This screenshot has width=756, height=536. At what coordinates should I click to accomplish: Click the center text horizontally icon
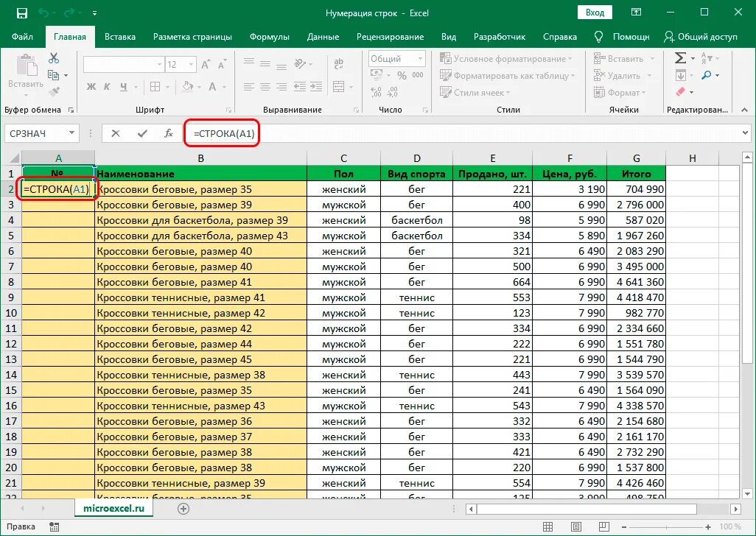pos(265,87)
